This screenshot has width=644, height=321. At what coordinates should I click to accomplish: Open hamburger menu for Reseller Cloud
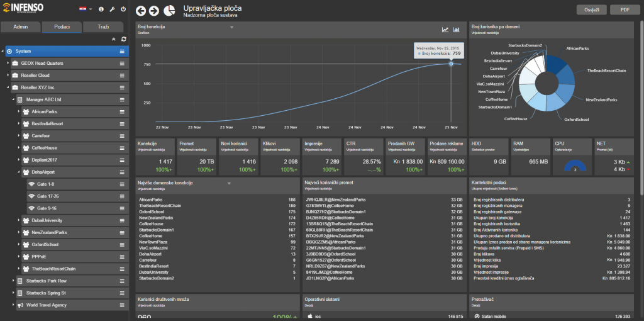tap(123, 76)
